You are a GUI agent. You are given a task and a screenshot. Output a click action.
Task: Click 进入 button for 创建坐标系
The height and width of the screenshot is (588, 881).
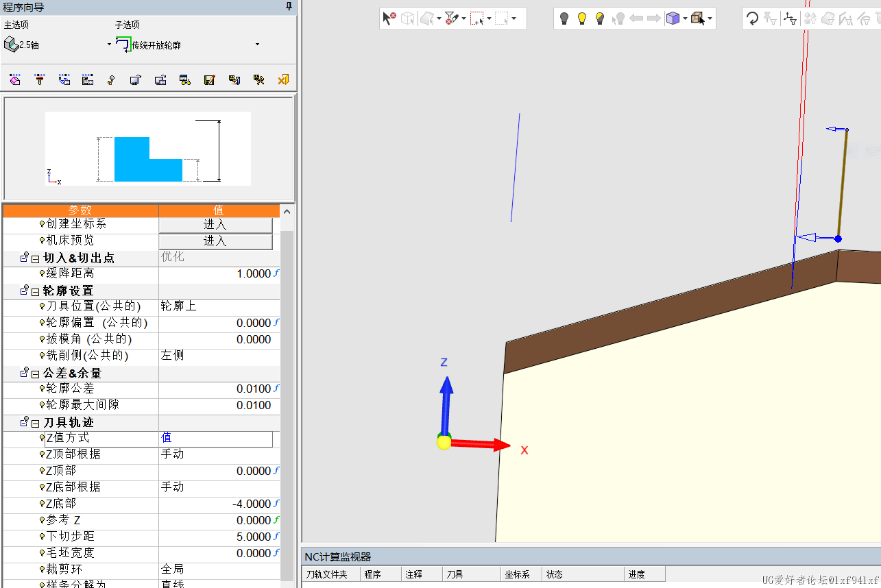(216, 225)
